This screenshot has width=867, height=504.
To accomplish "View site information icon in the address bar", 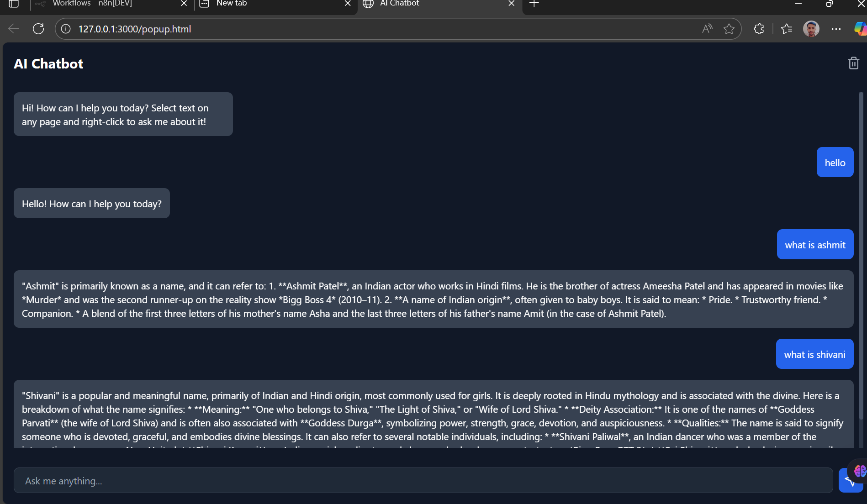I will click(x=65, y=28).
